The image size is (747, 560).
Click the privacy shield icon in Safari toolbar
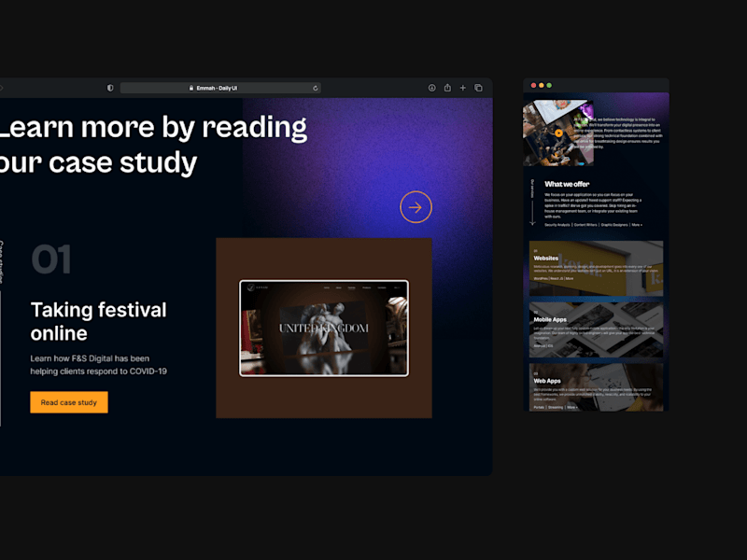(x=110, y=88)
